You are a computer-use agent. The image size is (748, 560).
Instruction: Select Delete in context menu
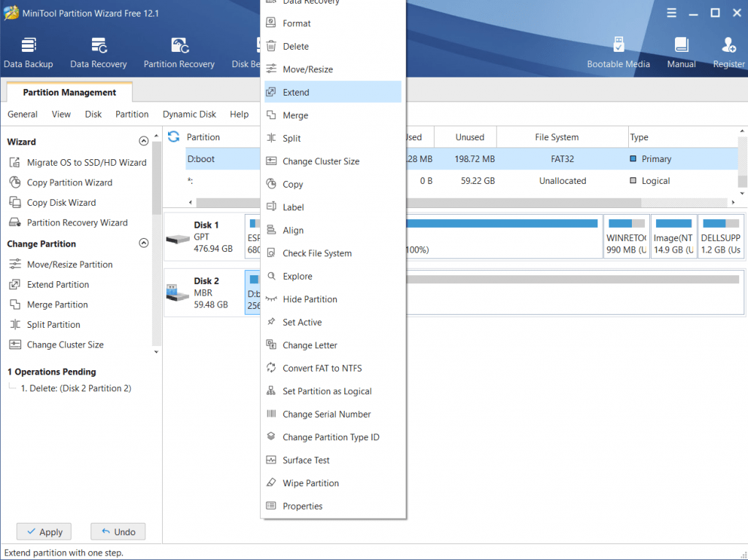333,46
